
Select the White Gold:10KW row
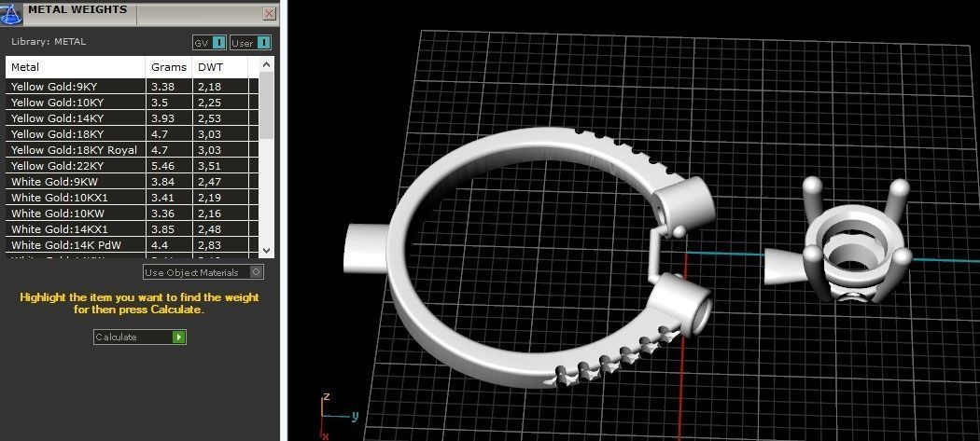(x=132, y=214)
